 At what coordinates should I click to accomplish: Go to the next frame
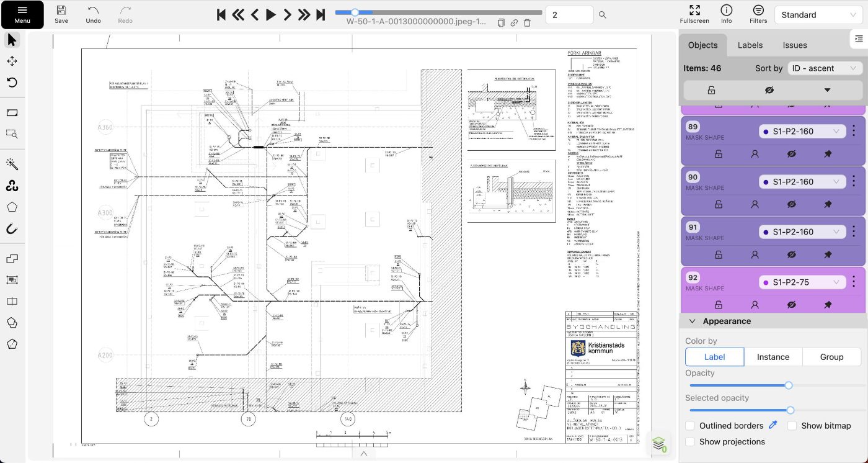[x=288, y=15]
